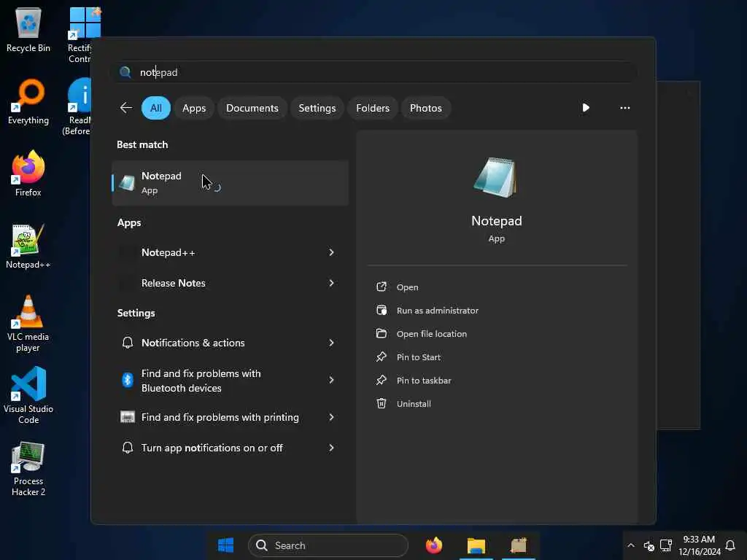Viewport: 747px width, 560px height.
Task: Open the taskbar clock and date
Action: pyautogui.click(x=699, y=545)
